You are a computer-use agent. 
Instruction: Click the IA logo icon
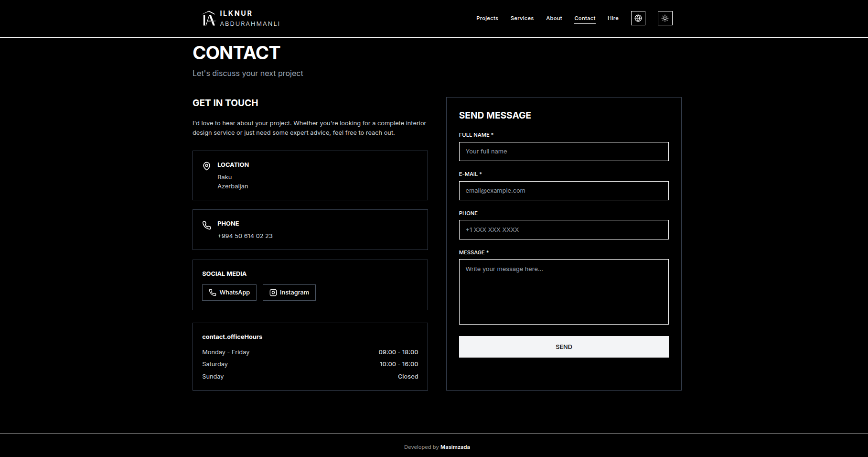tap(208, 19)
